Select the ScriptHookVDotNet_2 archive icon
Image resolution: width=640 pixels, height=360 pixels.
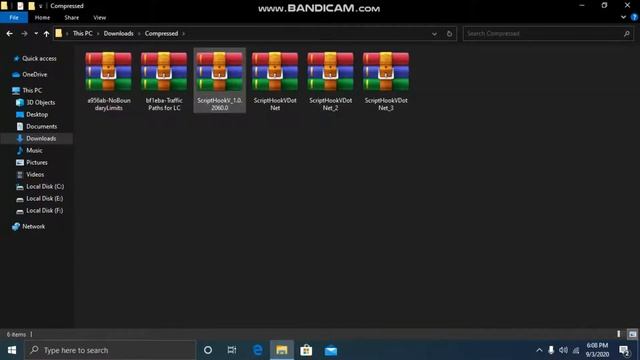click(331, 71)
